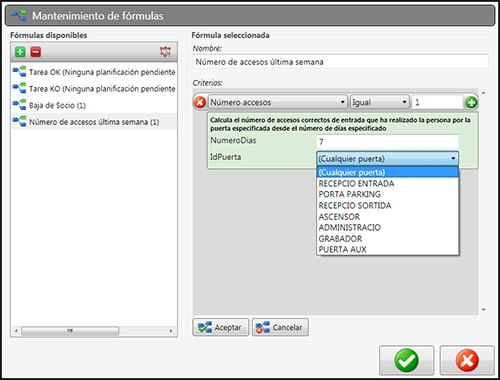Select PORTA PARKING option
Viewport: 500px width, 380px height.
pyautogui.click(x=388, y=194)
